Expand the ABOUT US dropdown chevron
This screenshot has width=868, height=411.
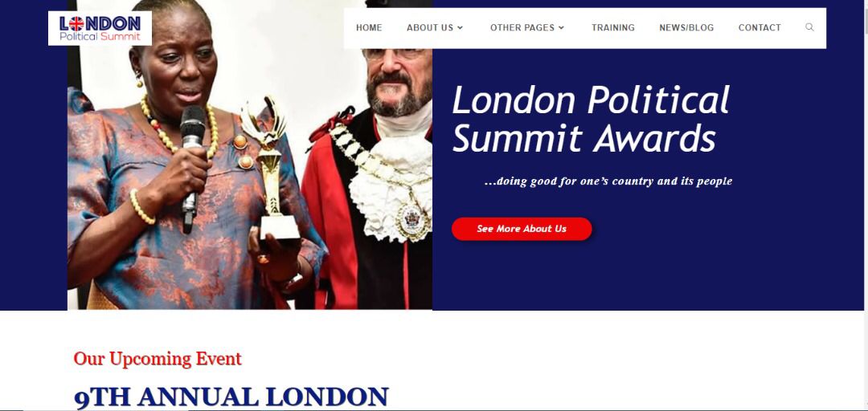pyautogui.click(x=460, y=27)
